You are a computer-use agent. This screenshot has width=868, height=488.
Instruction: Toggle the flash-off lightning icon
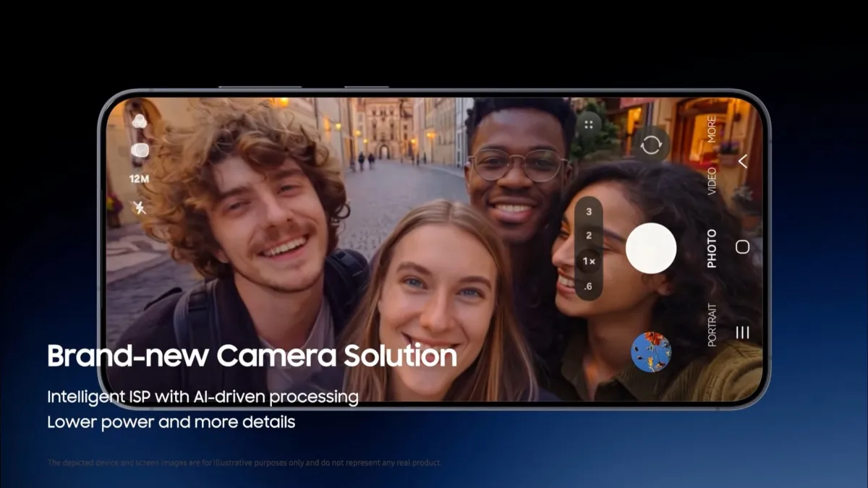pyautogui.click(x=139, y=207)
